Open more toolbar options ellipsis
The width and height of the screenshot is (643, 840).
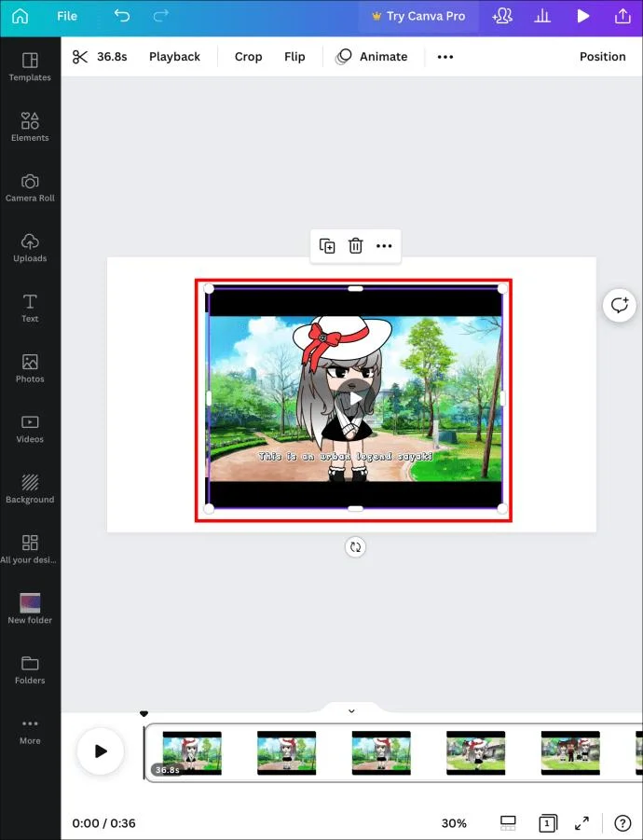[x=445, y=57]
